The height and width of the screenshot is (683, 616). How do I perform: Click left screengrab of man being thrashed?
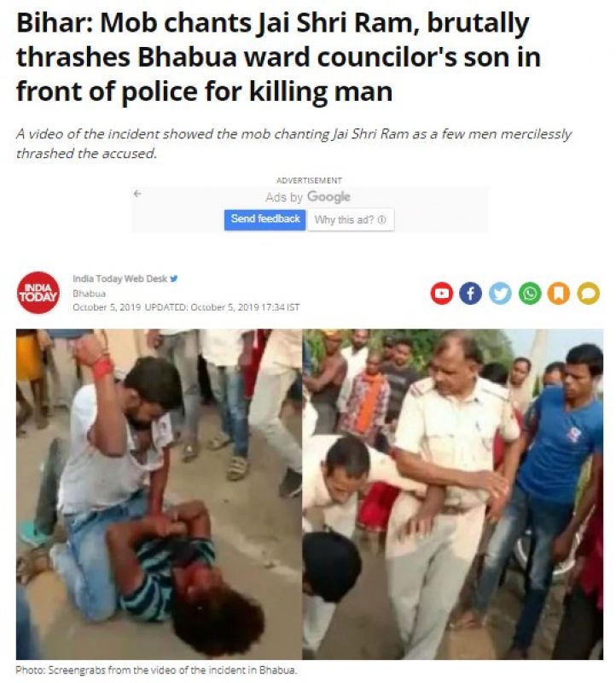(x=159, y=494)
